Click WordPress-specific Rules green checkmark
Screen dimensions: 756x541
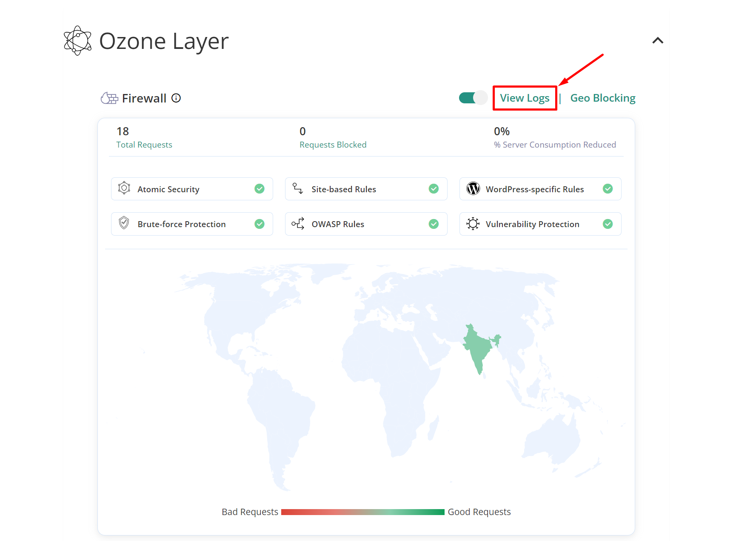tap(608, 189)
